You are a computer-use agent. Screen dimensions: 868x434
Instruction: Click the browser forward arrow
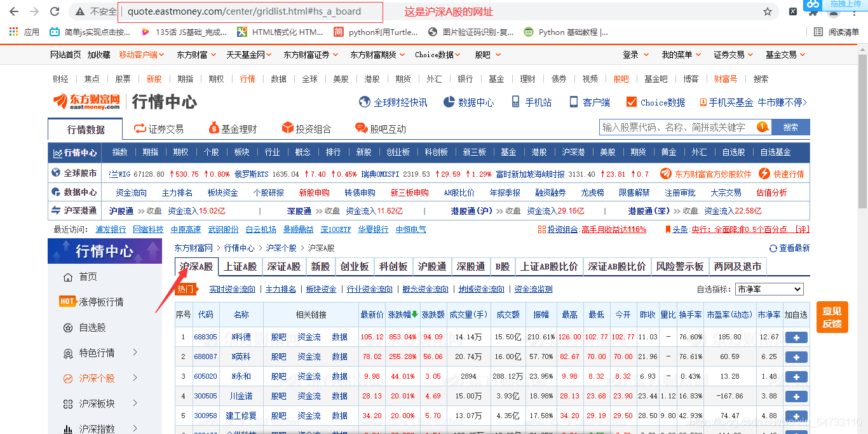point(34,11)
